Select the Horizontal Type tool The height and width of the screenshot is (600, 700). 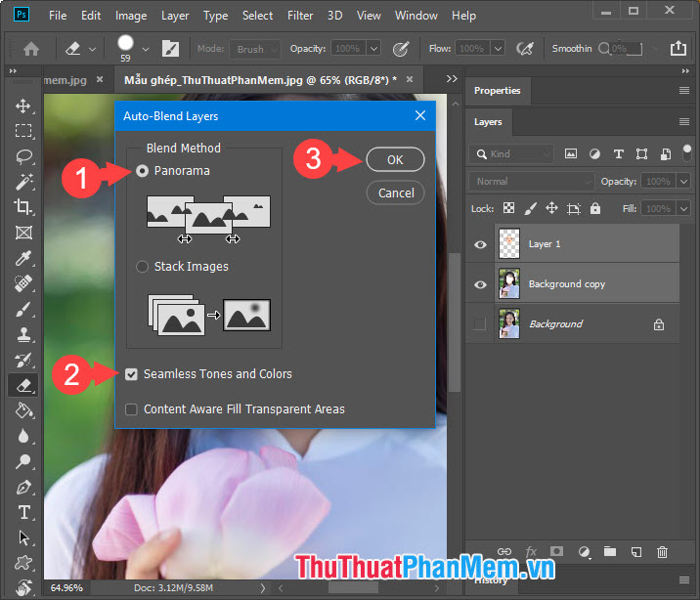(x=23, y=512)
